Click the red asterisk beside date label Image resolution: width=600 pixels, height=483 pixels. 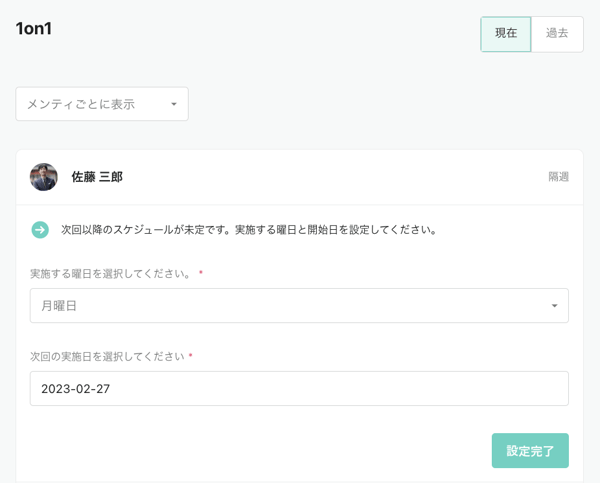click(x=190, y=356)
